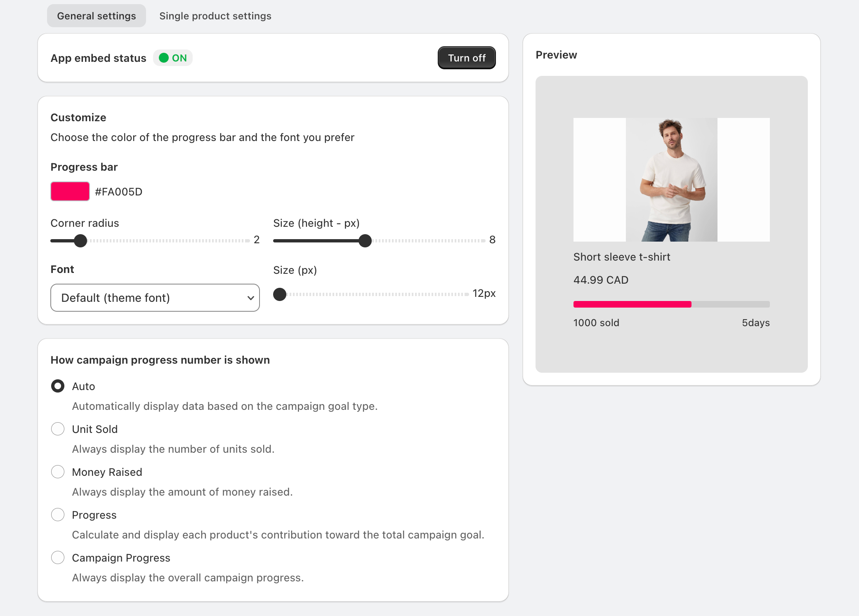This screenshot has height=616, width=859.
Task: Click the green ON status badge
Action: pyautogui.click(x=173, y=58)
